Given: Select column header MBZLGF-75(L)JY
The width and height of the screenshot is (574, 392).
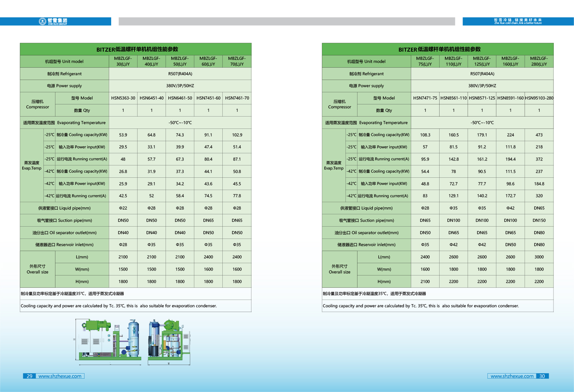Looking at the screenshot, I should [425, 61].
